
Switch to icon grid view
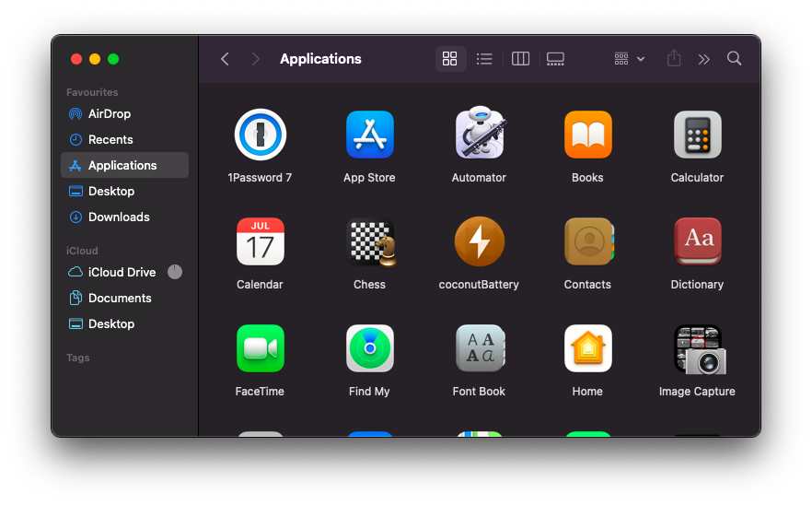pos(450,59)
